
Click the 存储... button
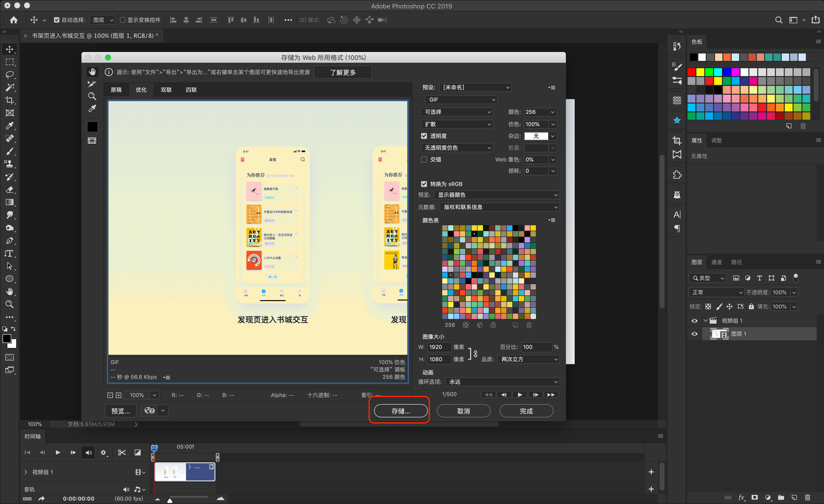[401, 411]
